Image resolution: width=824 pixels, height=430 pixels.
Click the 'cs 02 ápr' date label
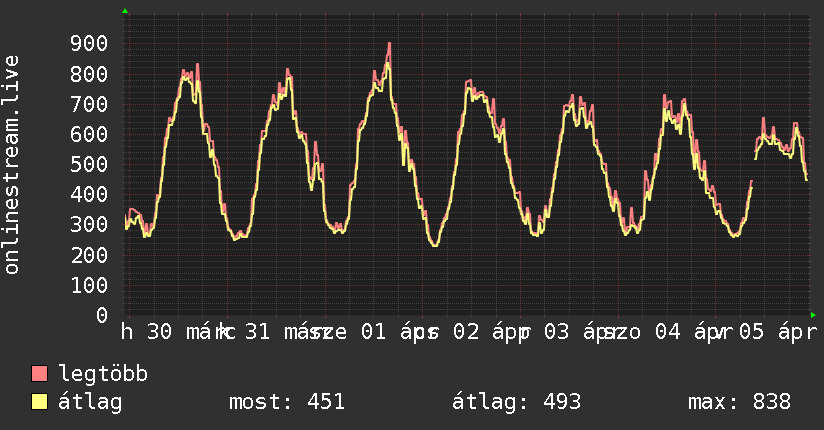pos(474,332)
